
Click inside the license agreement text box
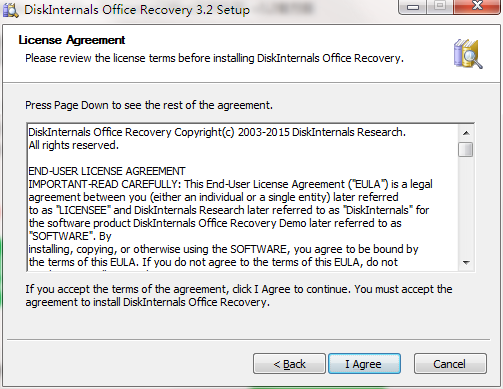tap(243, 198)
